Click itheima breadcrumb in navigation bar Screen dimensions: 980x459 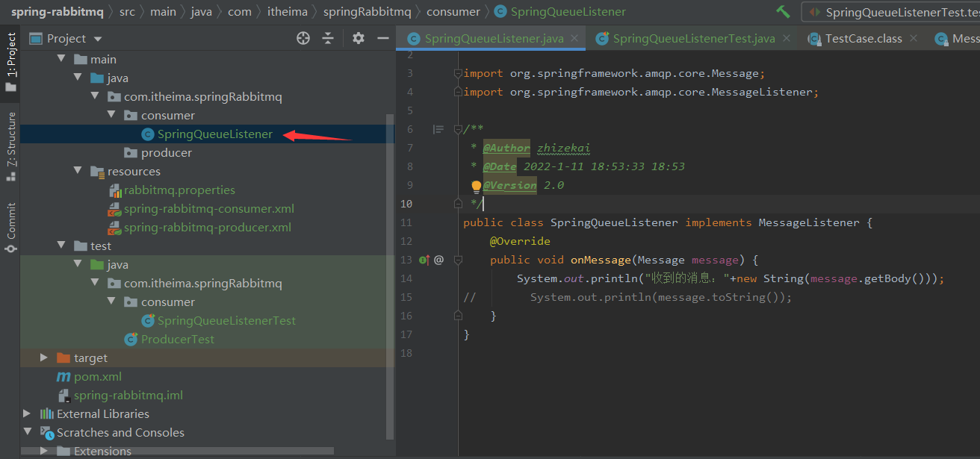(288, 12)
